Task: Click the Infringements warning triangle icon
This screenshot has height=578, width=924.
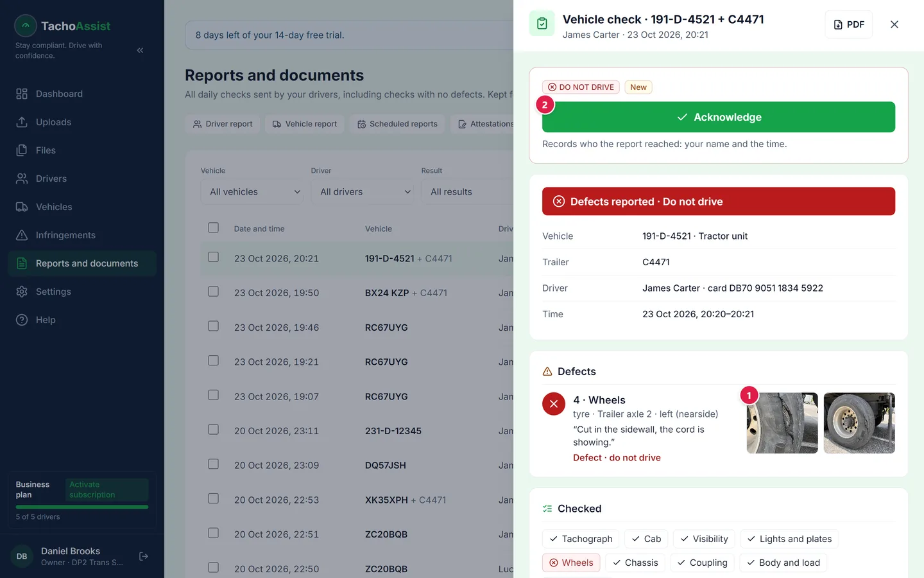Action: 22,235
